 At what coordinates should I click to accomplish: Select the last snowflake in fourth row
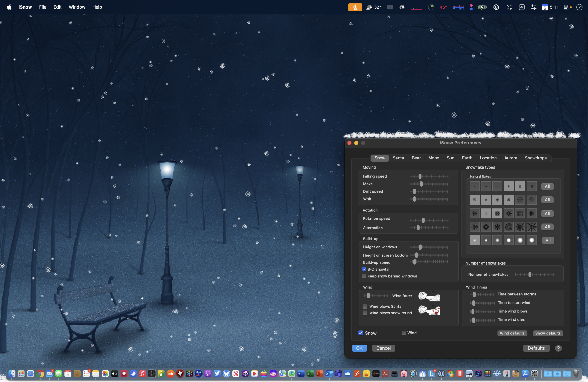click(532, 227)
